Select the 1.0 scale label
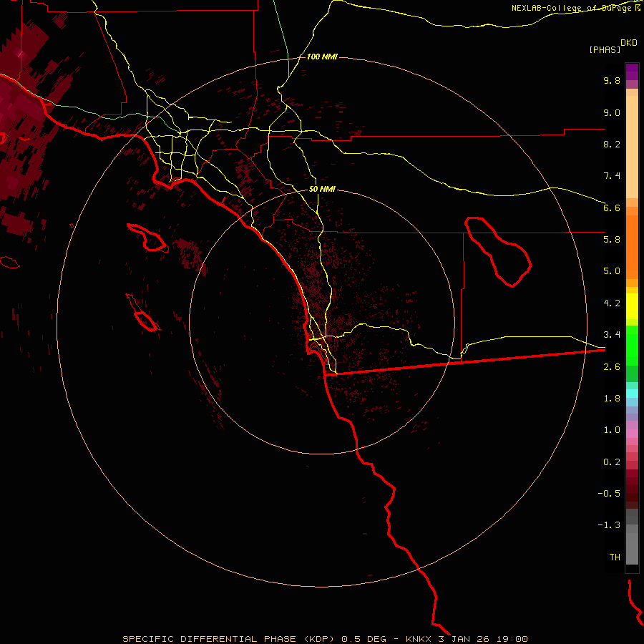Screen dimensions: 644x644 [612, 430]
